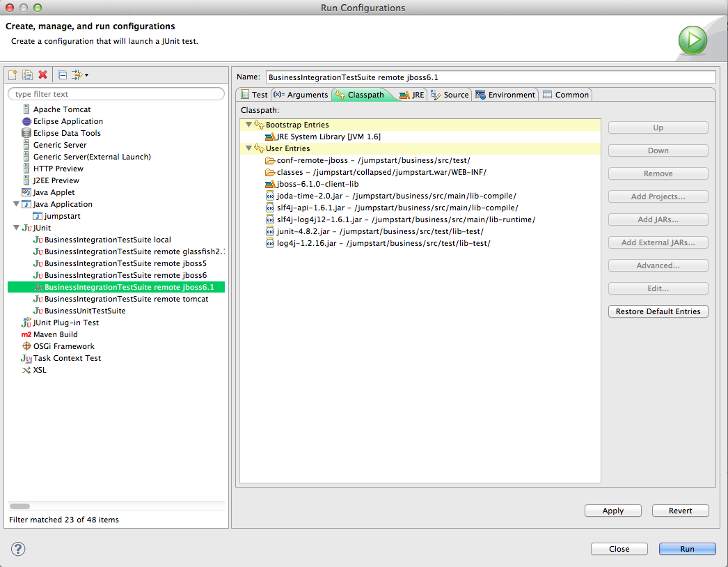Open the Common tab
Viewport: 728px width, 567px height.
pos(566,95)
